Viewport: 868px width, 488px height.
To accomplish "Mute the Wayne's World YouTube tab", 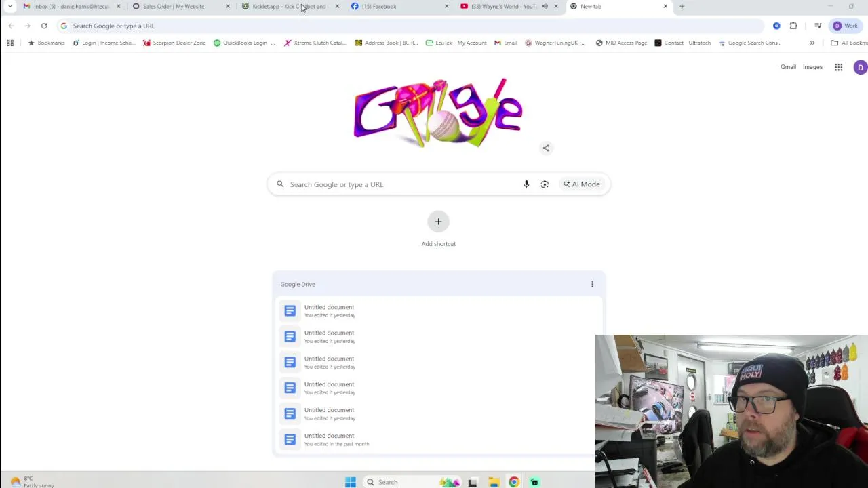I will point(545,6).
